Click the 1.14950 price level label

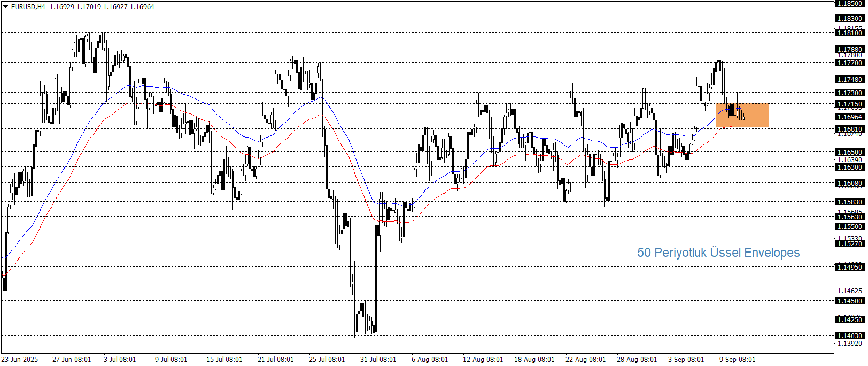[x=849, y=266]
